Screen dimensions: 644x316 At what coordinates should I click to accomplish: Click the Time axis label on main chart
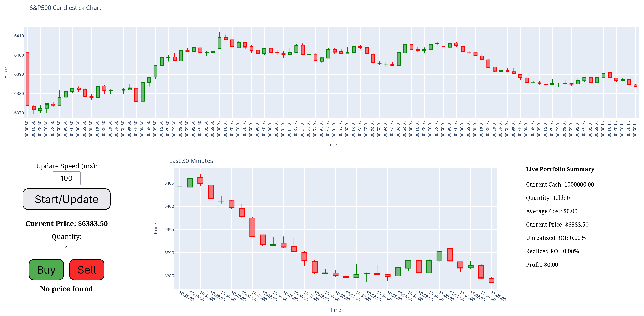point(332,144)
